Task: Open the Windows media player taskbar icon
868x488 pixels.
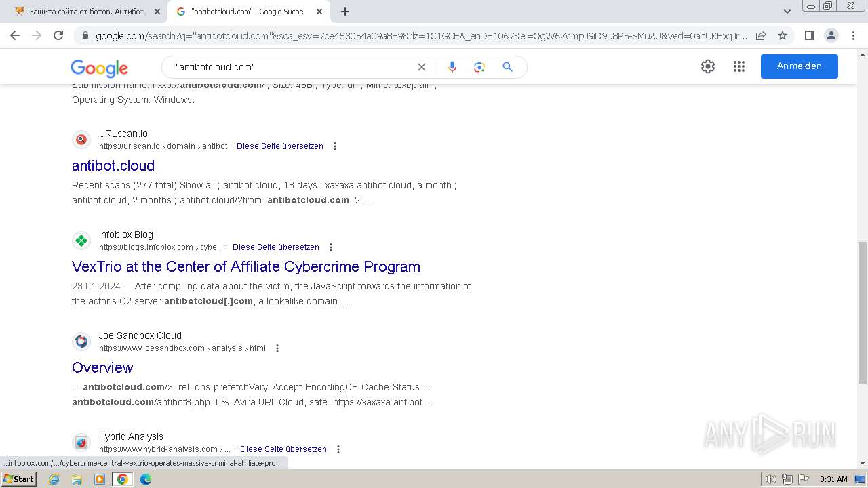Action: (100, 479)
